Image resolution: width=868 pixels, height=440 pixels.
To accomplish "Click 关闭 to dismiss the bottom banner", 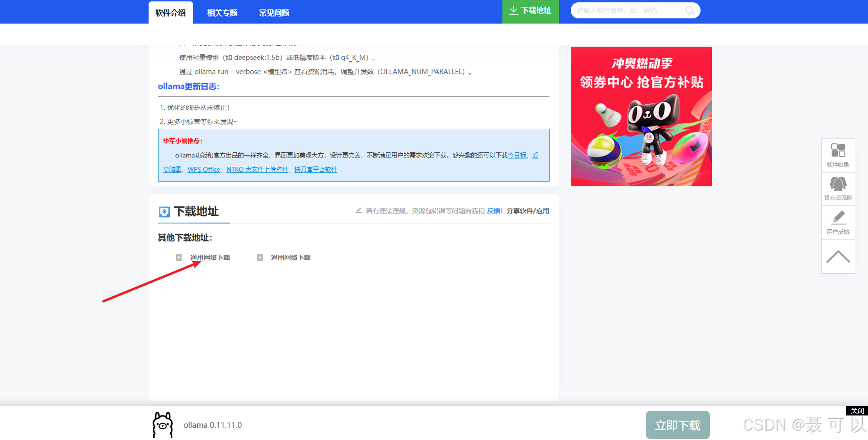I will pyautogui.click(x=857, y=411).
